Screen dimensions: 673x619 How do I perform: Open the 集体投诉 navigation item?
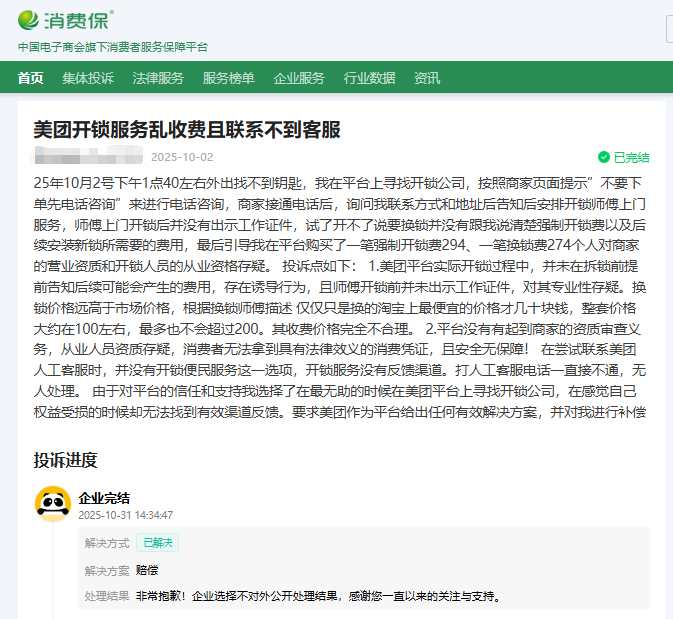tap(88, 78)
